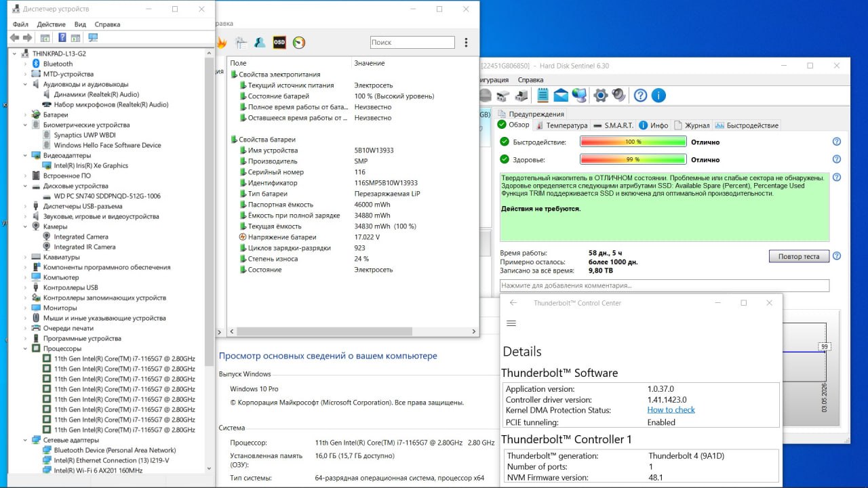Collapse the Дисковые устройства node
This screenshot has width=868, height=488.
coord(26,186)
